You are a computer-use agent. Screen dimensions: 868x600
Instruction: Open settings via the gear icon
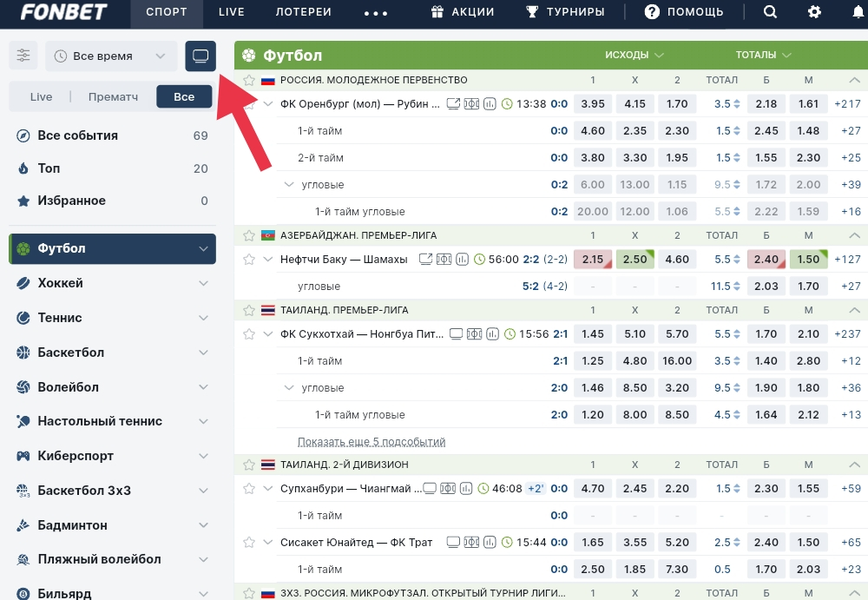(814, 12)
